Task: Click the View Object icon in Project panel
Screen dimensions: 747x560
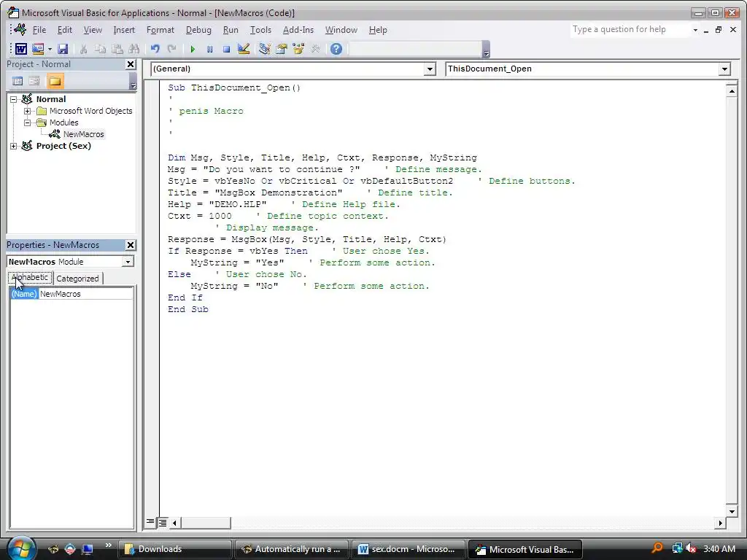Action: coord(34,81)
